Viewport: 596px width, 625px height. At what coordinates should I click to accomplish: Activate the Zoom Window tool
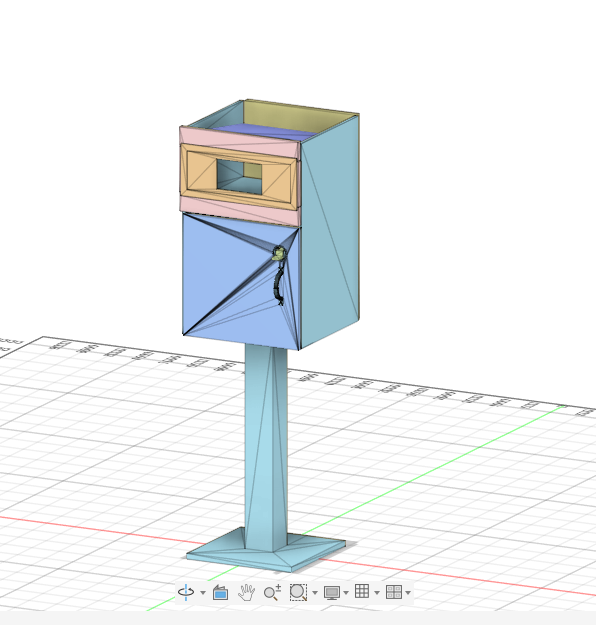pyautogui.click(x=298, y=592)
